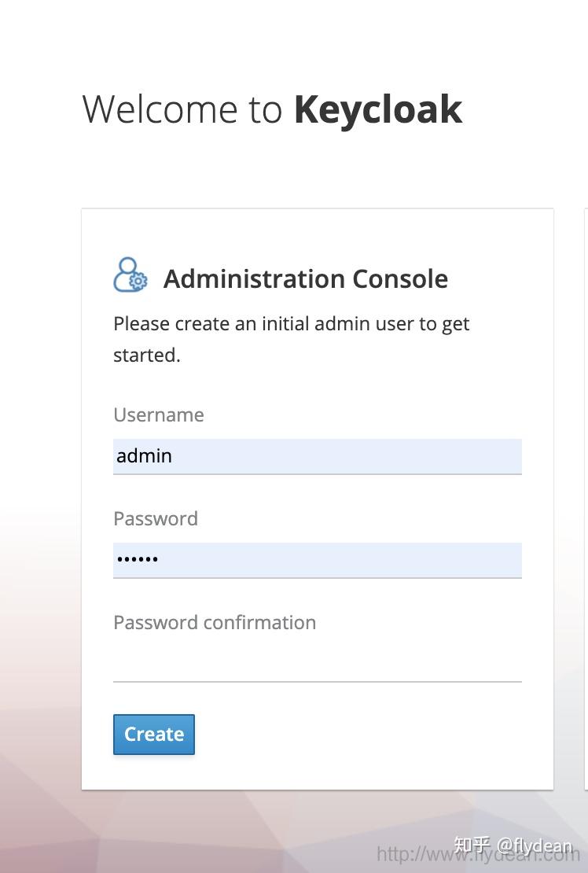The height and width of the screenshot is (873, 588).
Task: Click the partially visible card at right edge
Action: point(586,472)
